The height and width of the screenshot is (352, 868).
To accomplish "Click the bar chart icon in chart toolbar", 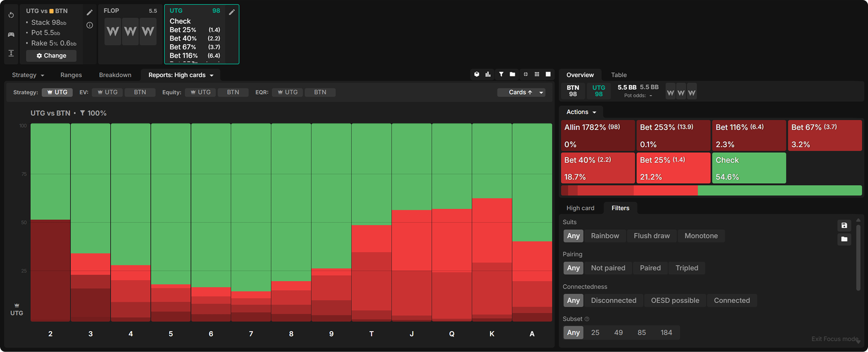I will (x=488, y=74).
